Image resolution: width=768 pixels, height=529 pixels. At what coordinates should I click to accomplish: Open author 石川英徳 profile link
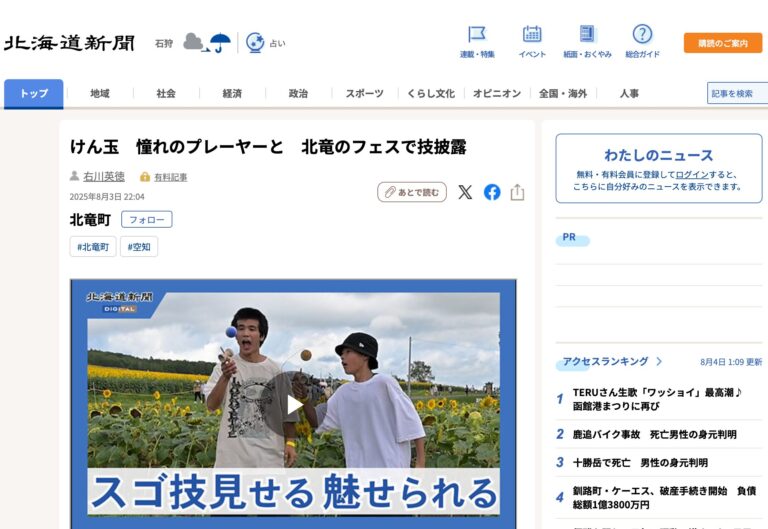pos(104,176)
